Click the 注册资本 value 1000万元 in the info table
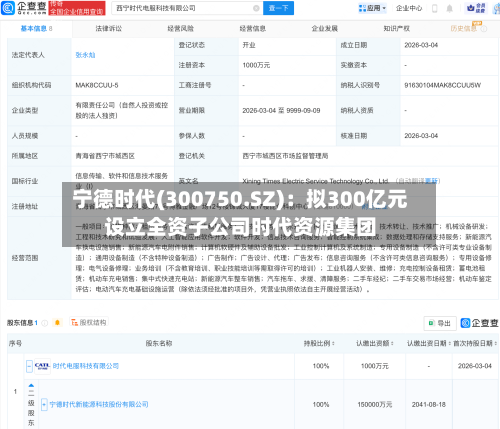Viewport: 500px width, 429px height. 256,65
